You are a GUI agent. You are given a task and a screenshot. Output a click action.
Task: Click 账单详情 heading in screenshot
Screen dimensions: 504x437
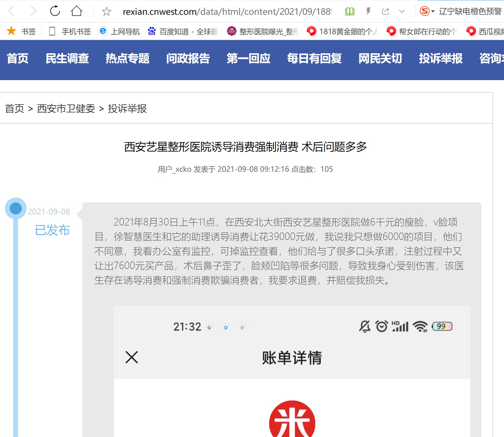tap(292, 358)
